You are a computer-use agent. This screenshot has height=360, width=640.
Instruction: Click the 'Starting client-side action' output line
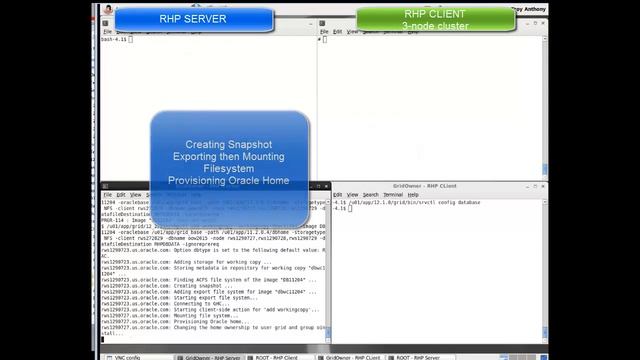tap(211, 310)
